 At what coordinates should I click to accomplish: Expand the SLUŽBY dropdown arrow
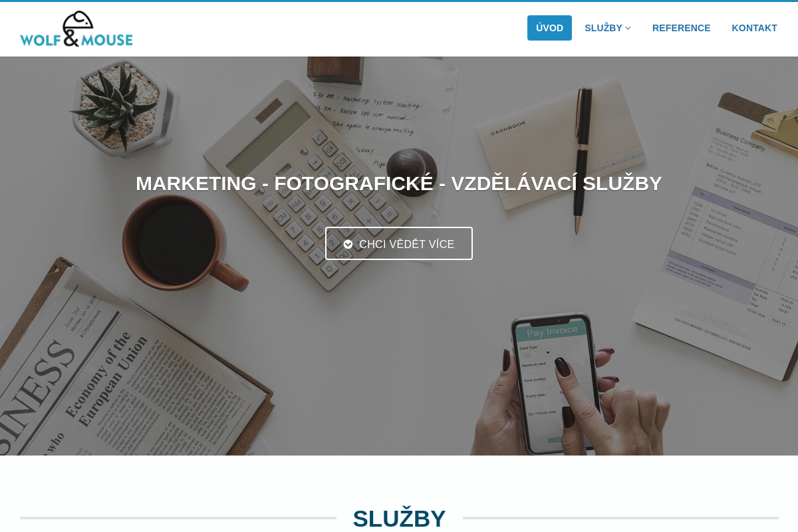(x=628, y=28)
